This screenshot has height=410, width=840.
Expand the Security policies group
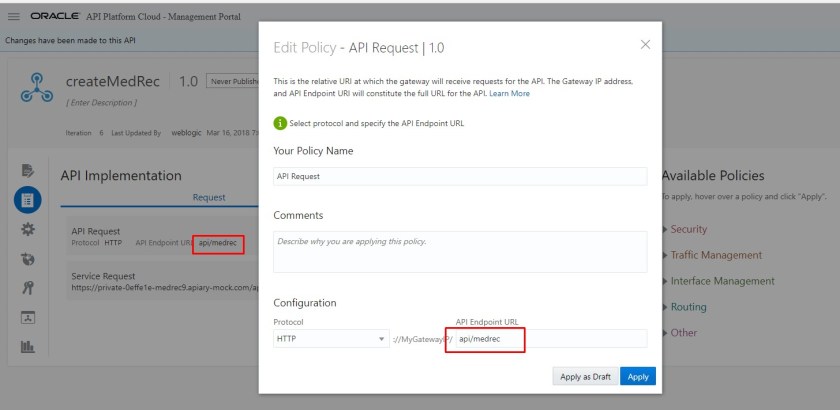689,229
